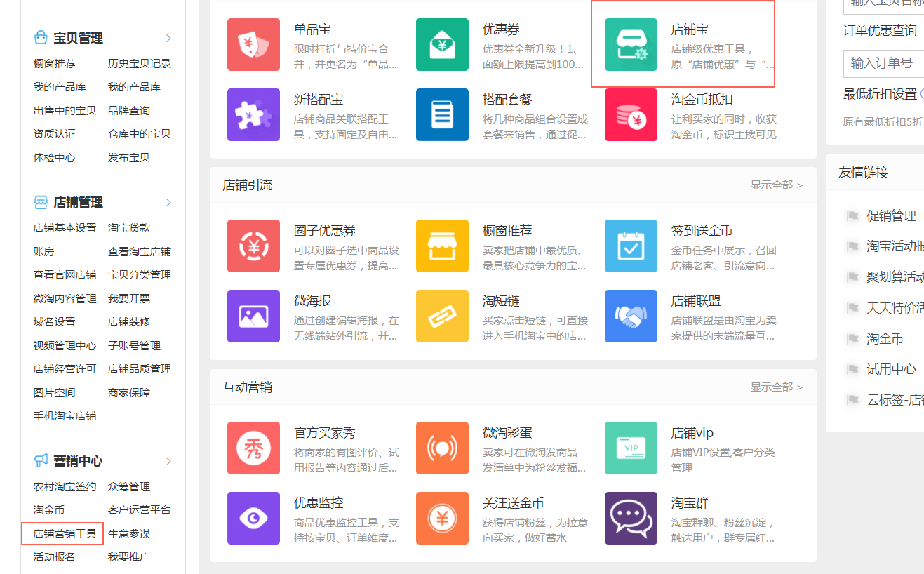Expand the 宝贝管理 section chevron

(168, 38)
